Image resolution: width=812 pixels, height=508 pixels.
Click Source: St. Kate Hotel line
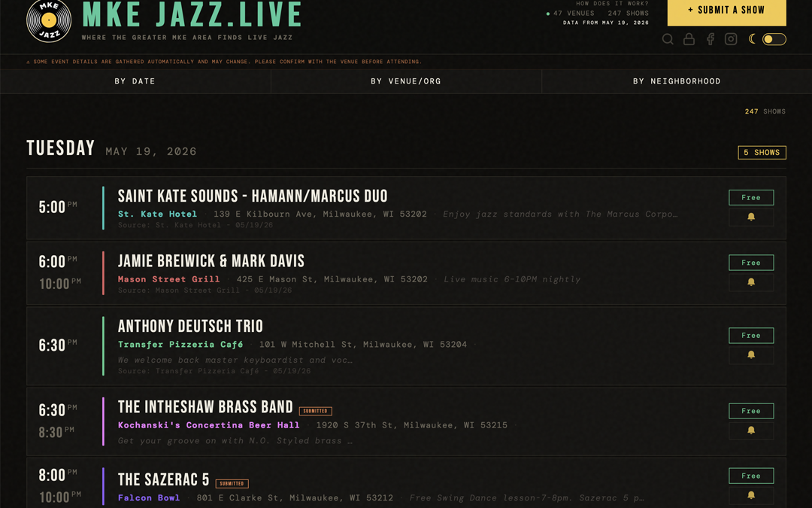point(195,225)
